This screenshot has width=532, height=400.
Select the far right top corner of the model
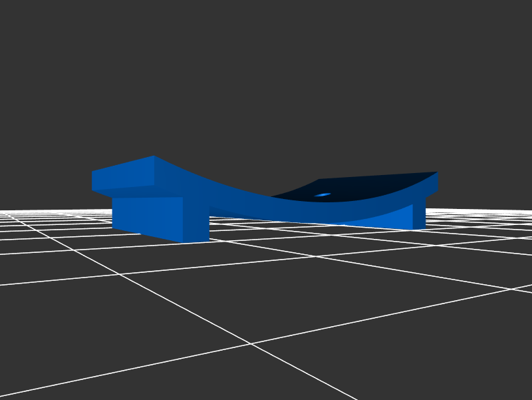point(438,172)
